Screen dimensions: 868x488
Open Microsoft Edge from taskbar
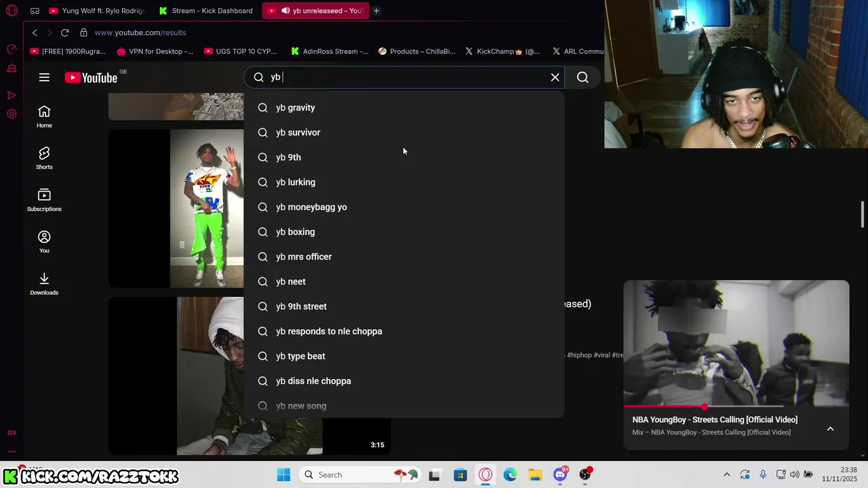(510, 474)
